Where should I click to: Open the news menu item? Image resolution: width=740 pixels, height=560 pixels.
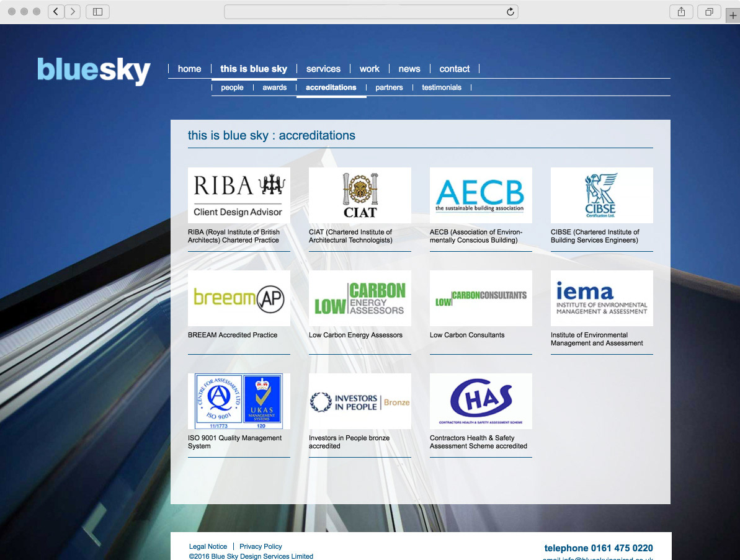pyautogui.click(x=409, y=69)
